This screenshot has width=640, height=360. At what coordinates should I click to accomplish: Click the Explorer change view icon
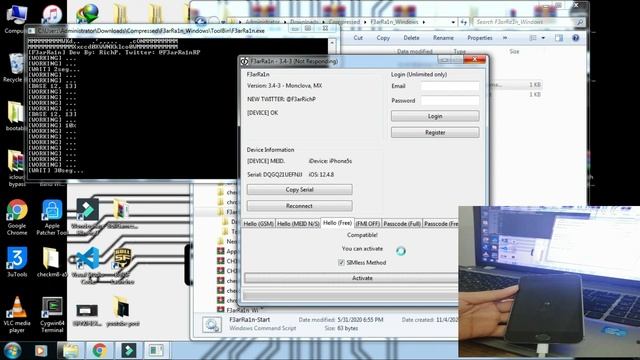pyautogui.click(x=533, y=38)
